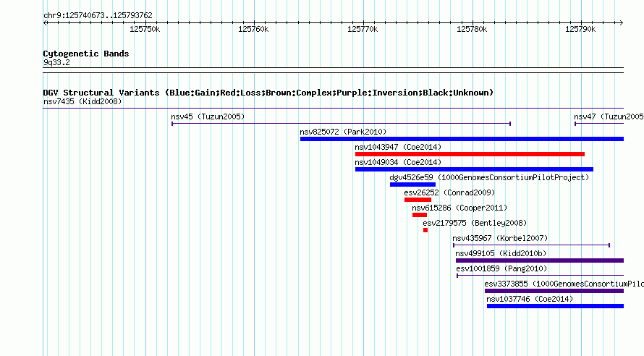Select the blue nsv1037746 gain bar
This screenshot has height=356, width=644.
coord(555,306)
